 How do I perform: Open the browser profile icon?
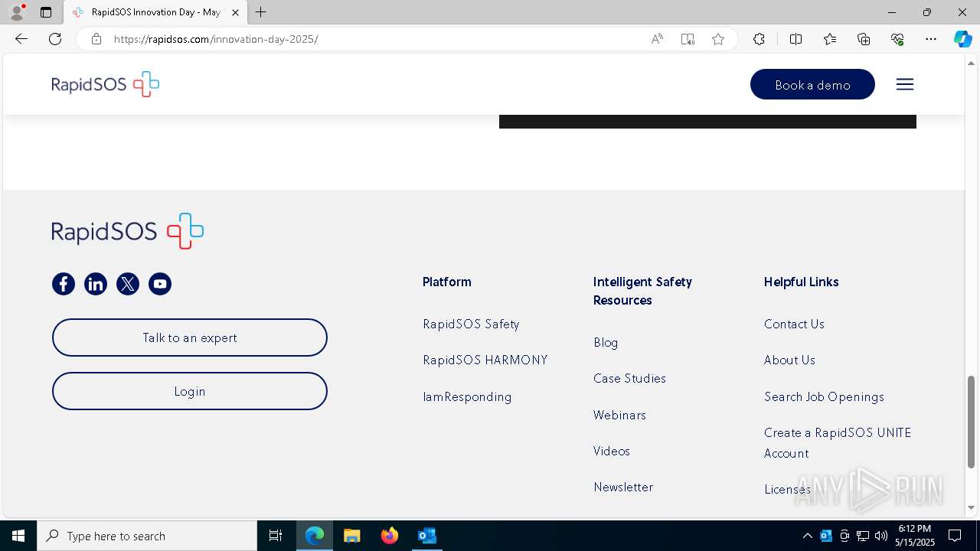coord(17,12)
